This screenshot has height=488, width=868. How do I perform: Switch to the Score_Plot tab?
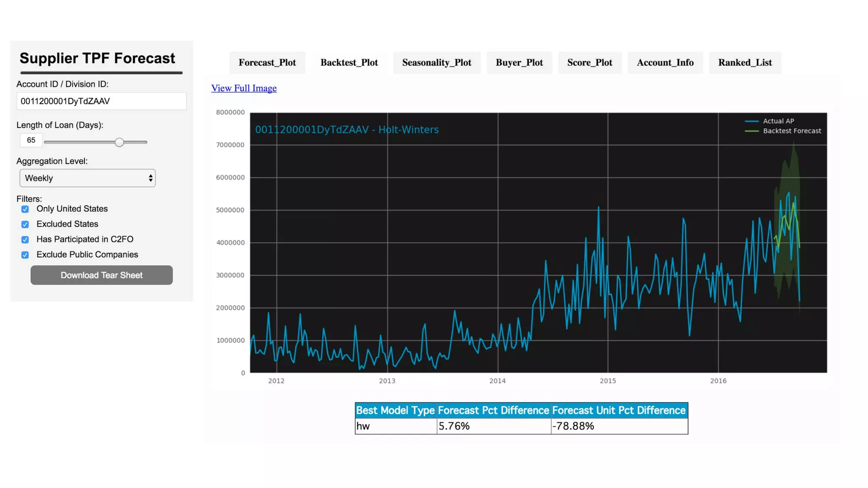click(590, 63)
